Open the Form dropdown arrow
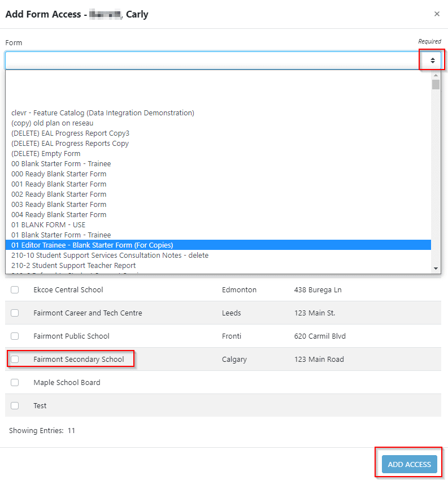 click(x=432, y=60)
